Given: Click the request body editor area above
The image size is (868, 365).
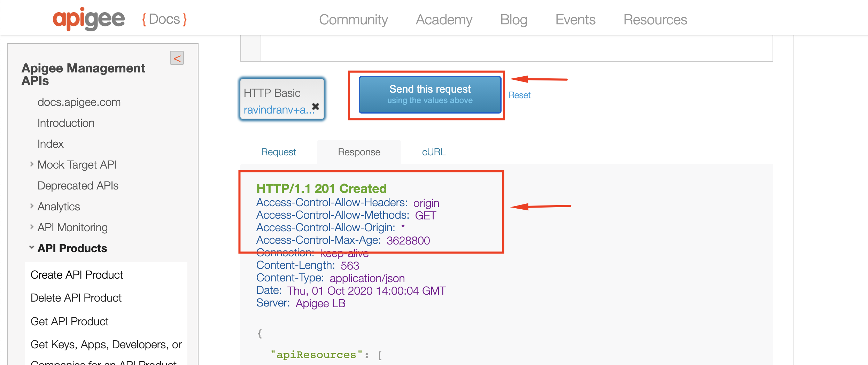Looking at the screenshot, I should (x=517, y=48).
